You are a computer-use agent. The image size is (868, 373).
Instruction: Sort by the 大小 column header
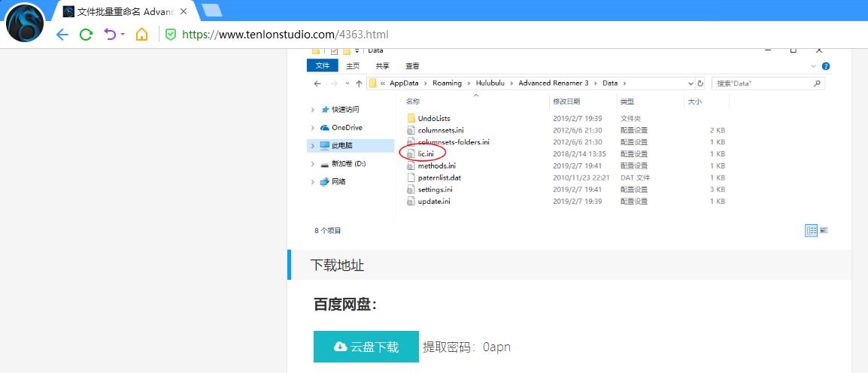coord(695,102)
